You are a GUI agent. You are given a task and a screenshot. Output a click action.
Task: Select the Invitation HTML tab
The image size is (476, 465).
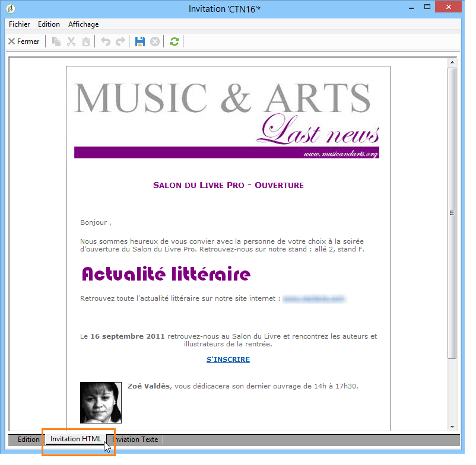click(x=76, y=439)
